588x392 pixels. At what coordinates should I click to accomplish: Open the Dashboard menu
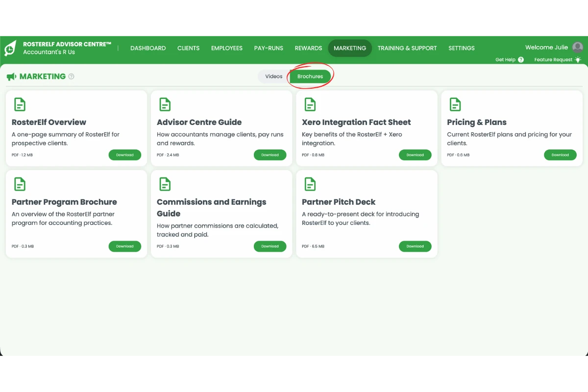tap(148, 48)
